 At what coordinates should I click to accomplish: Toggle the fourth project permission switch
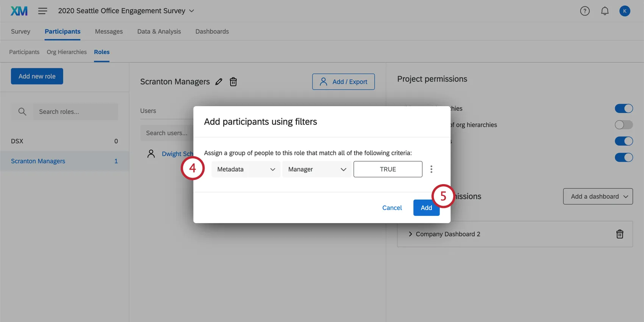pyautogui.click(x=624, y=157)
